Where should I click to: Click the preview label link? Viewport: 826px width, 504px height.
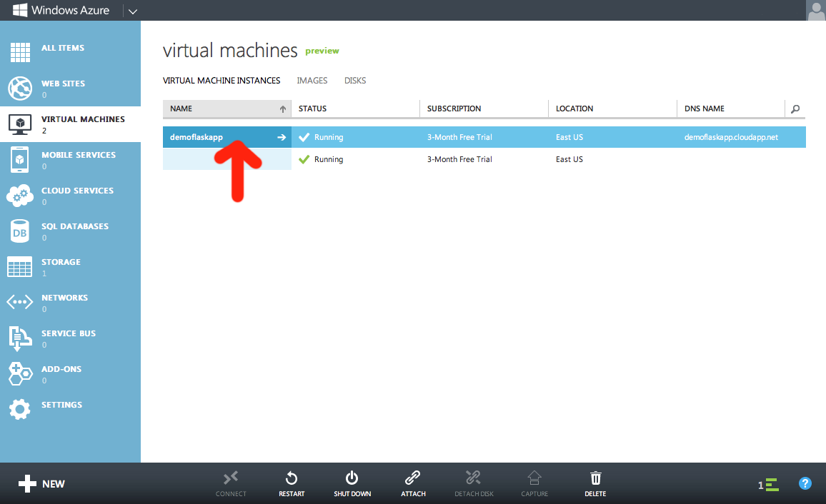tap(322, 51)
